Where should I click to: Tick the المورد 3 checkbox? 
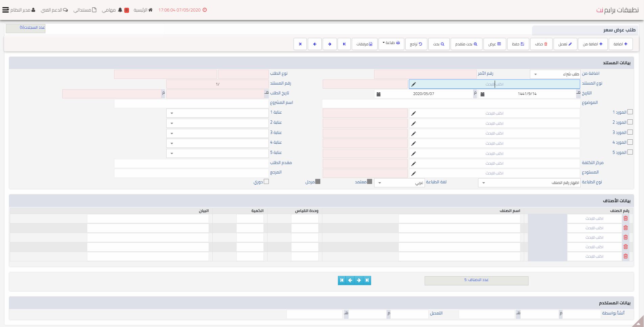(630, 132)
